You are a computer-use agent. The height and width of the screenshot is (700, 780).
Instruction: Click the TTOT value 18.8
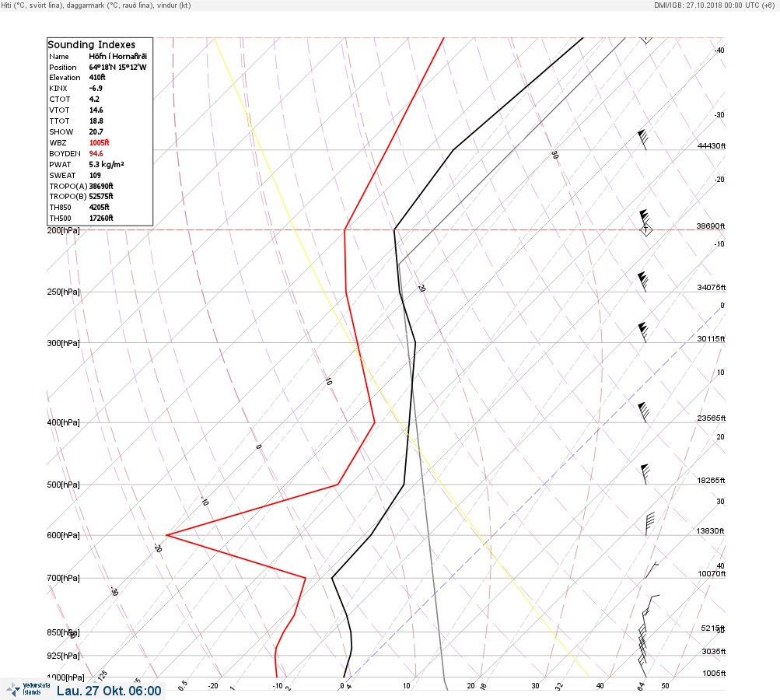(96, 121)
